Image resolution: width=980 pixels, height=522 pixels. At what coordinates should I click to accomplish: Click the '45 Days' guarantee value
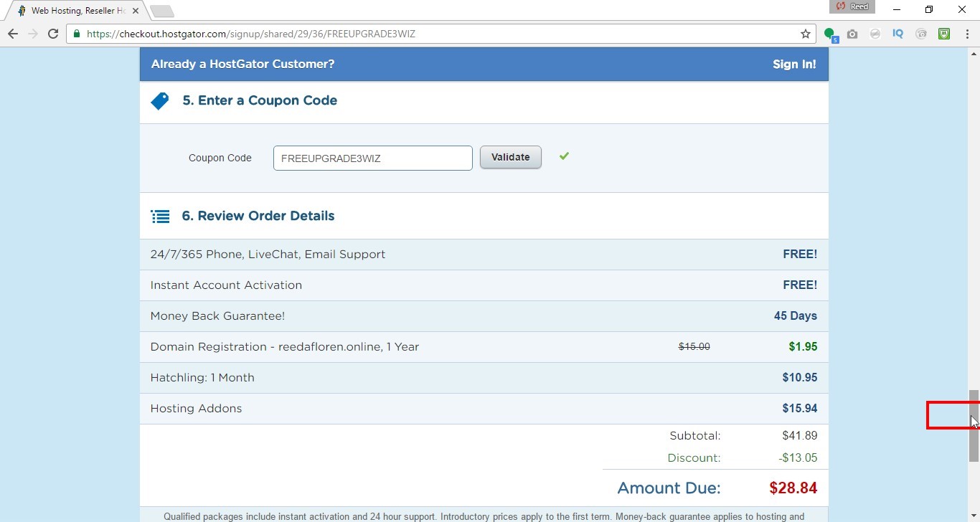click(796, 316)
